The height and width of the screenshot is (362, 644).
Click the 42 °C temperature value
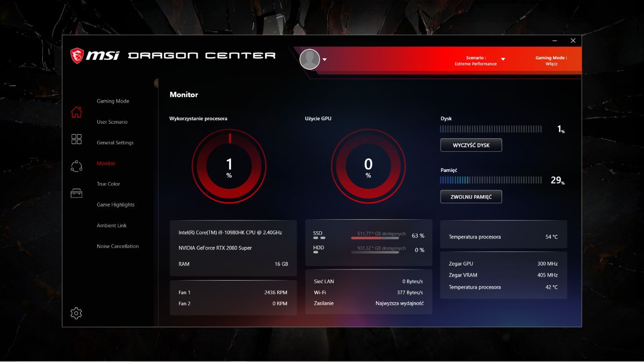pyautogui.click(x=551, y=288)
